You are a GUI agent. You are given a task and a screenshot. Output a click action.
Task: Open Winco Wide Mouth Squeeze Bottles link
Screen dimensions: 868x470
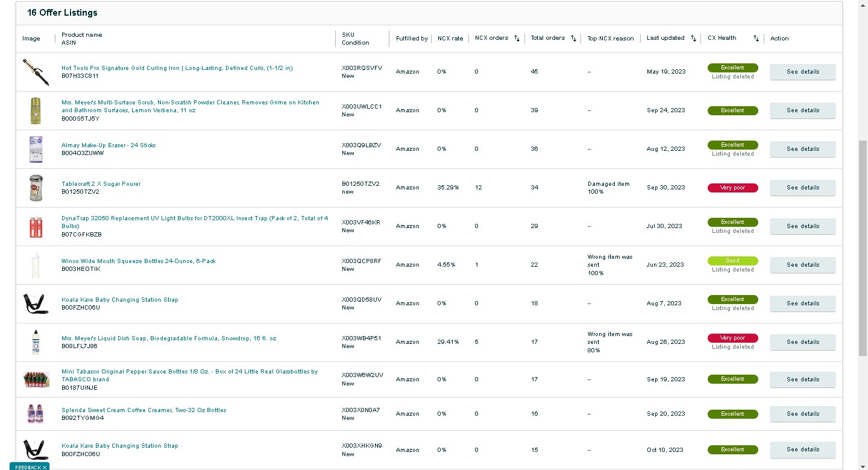(138, 261)
